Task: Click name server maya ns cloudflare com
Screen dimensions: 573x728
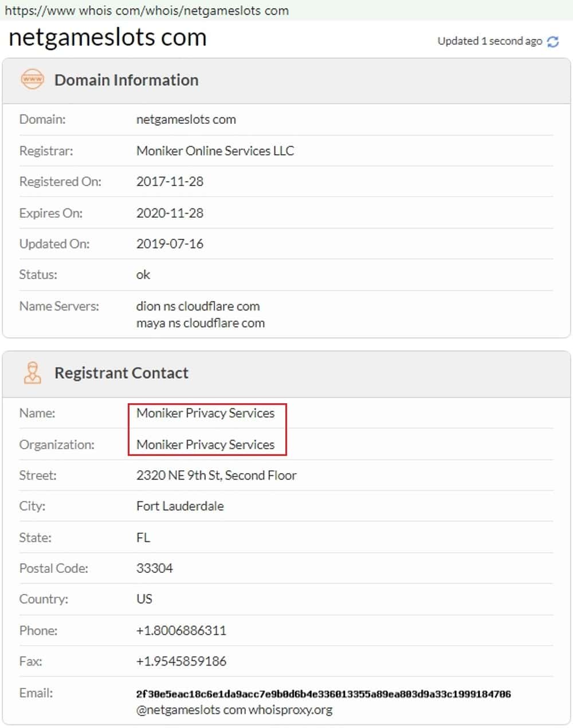Action: 200,323
